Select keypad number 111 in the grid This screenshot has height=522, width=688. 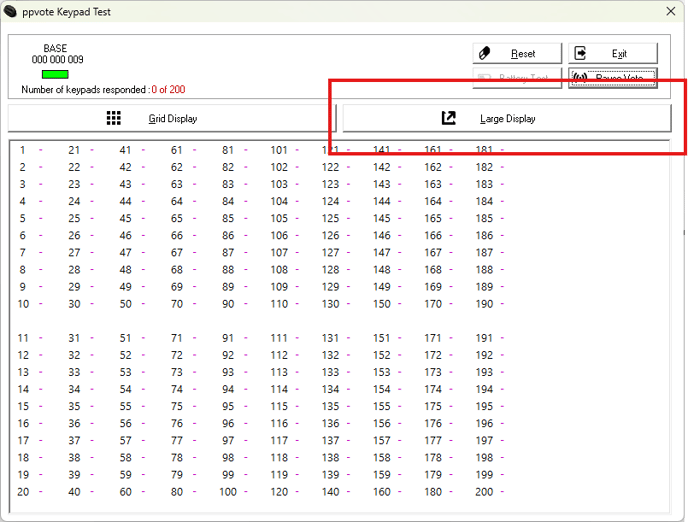(279, 338)
